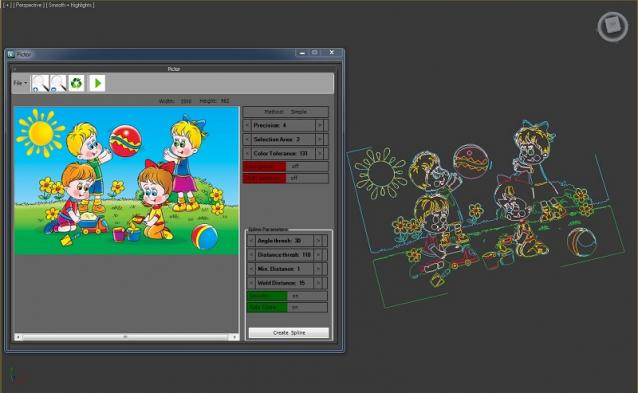Decrease Weld Distance with its left arrow
Screen dimensions: 638x393
(x=251, y=283)
